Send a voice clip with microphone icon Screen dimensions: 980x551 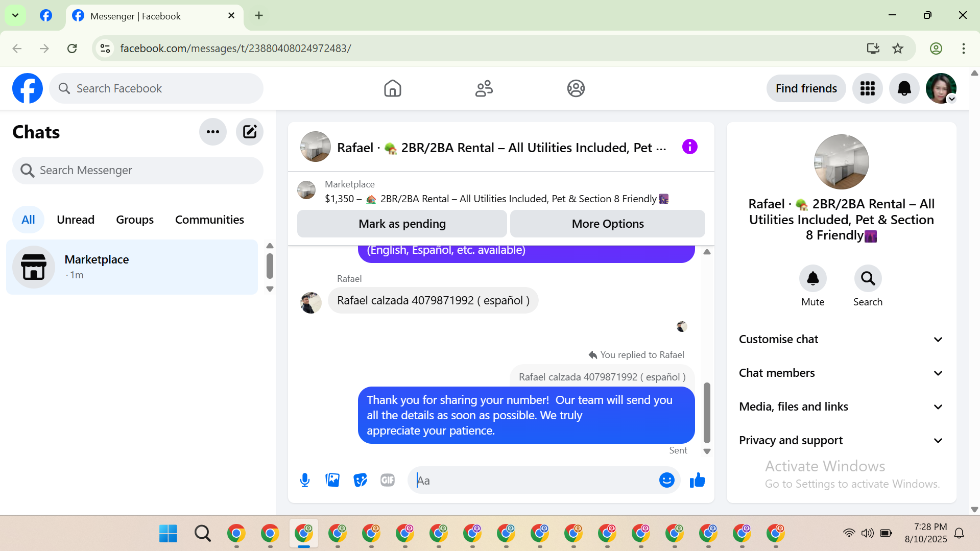click(x=305, y=480)
